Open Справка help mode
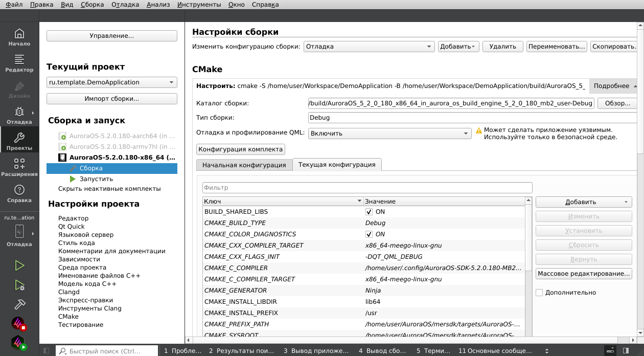 point(19,194)
